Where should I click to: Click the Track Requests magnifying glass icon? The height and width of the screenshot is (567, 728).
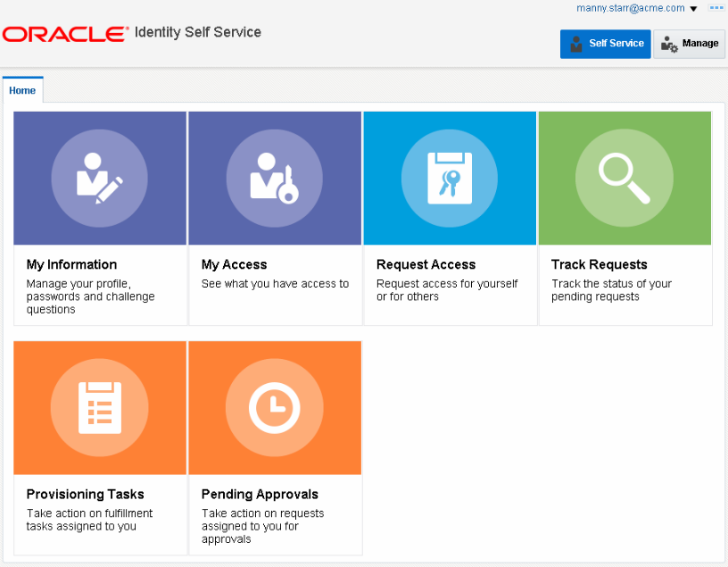point(625,177)
